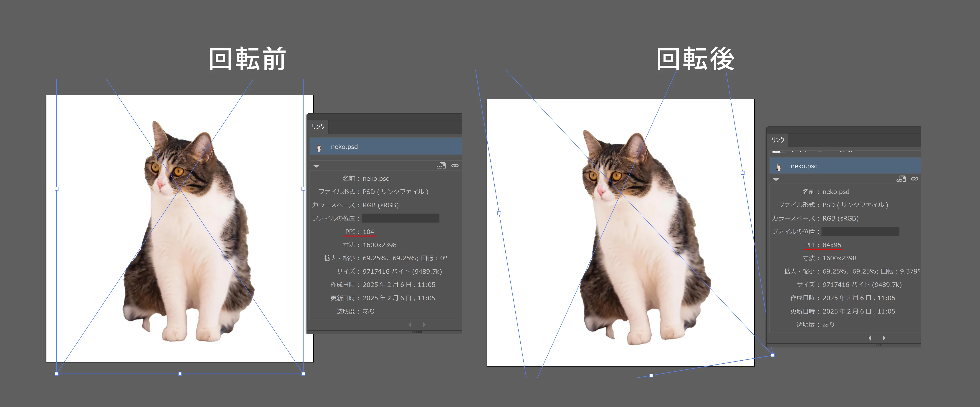Select リンク tab in right panel
Viewport: 980px width, 407px height.
tap(778, 140)
